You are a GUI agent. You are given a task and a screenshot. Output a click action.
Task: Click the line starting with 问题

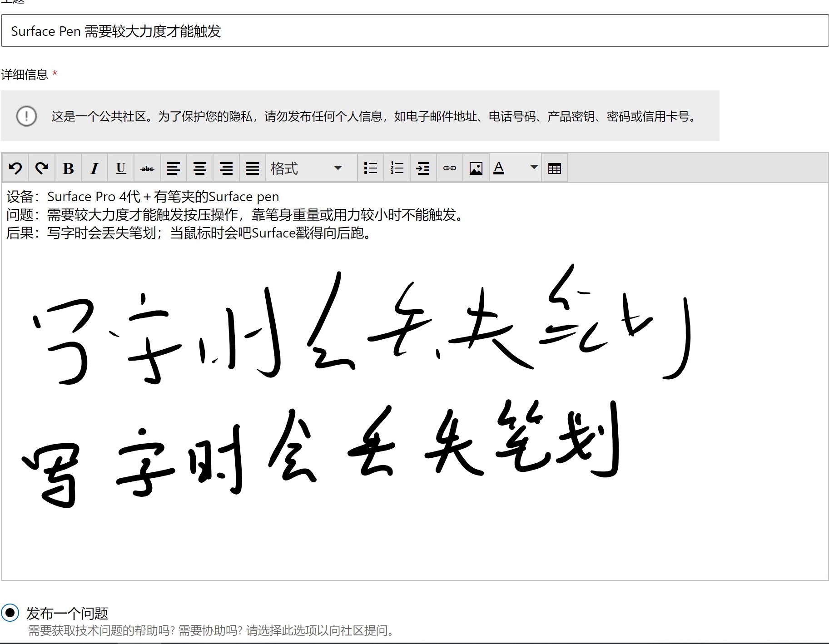click(x=235, y=215)
